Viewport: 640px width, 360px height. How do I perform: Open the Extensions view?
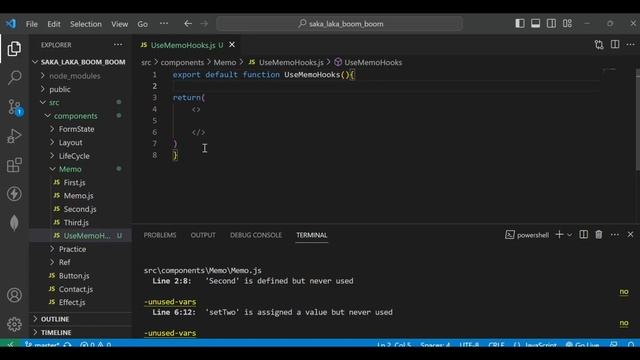tap(14, 165)
